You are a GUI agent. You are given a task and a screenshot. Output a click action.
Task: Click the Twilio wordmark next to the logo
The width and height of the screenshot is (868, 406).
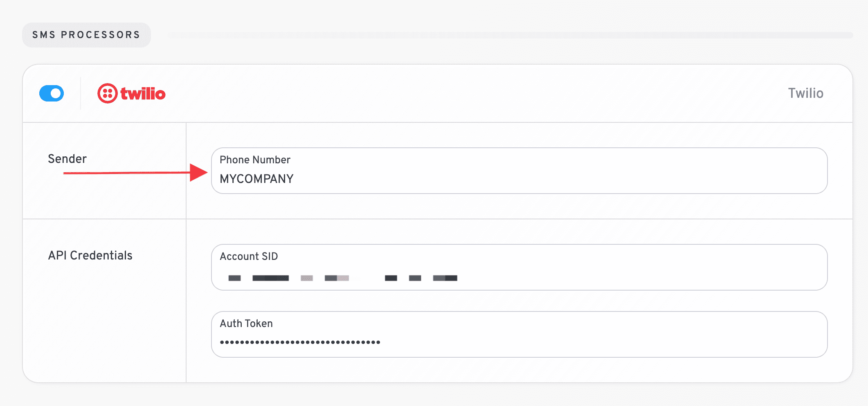(x=142, y=93)
